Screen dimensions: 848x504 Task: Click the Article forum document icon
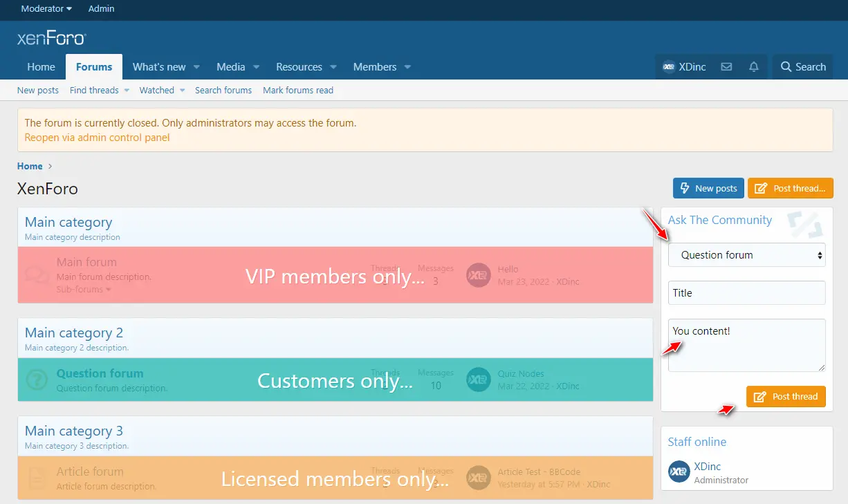pyautogui.click(x=37, y=478)
